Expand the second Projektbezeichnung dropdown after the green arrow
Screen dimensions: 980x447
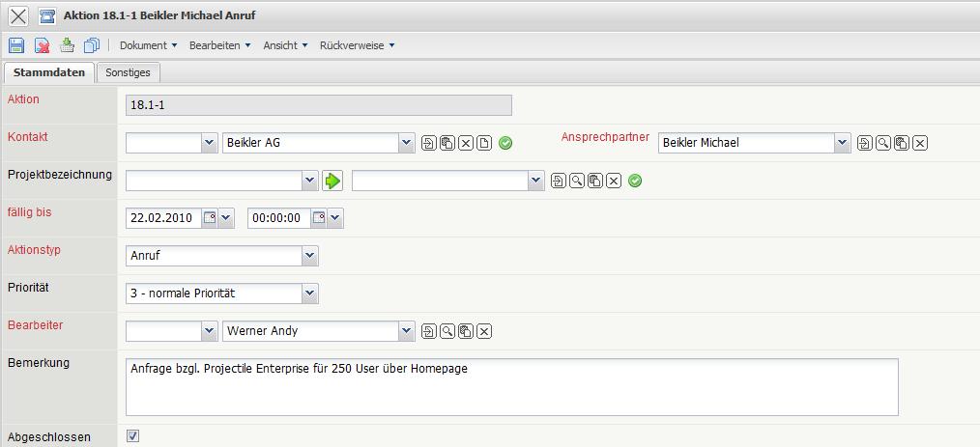[x=536, y=182]
